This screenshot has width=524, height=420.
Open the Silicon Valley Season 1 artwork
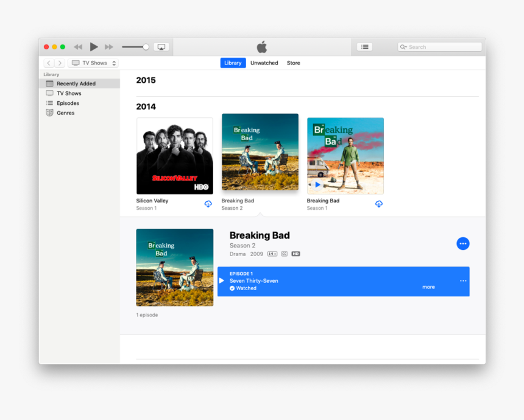(x=175, y=156)
